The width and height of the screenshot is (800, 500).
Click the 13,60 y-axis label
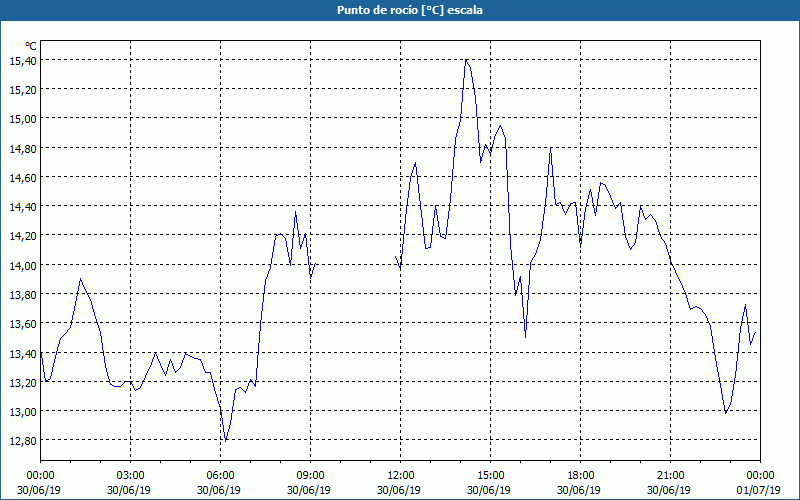click(x=22, y=324)
